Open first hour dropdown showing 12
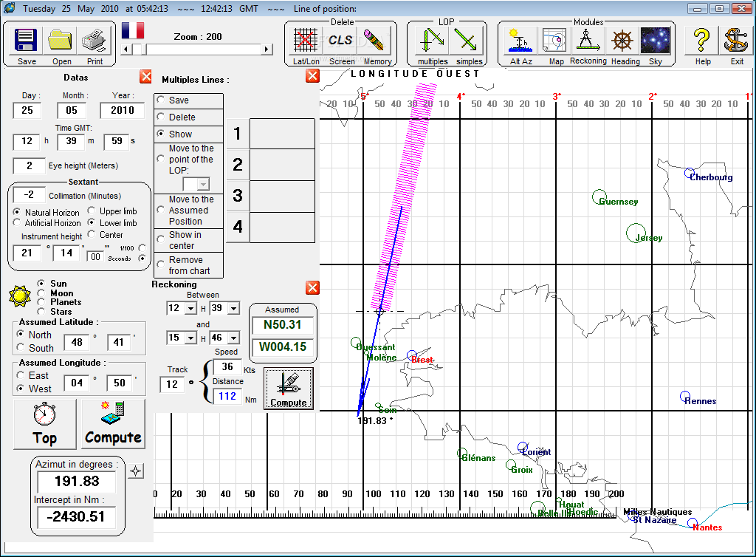 (x=191, y=308)
